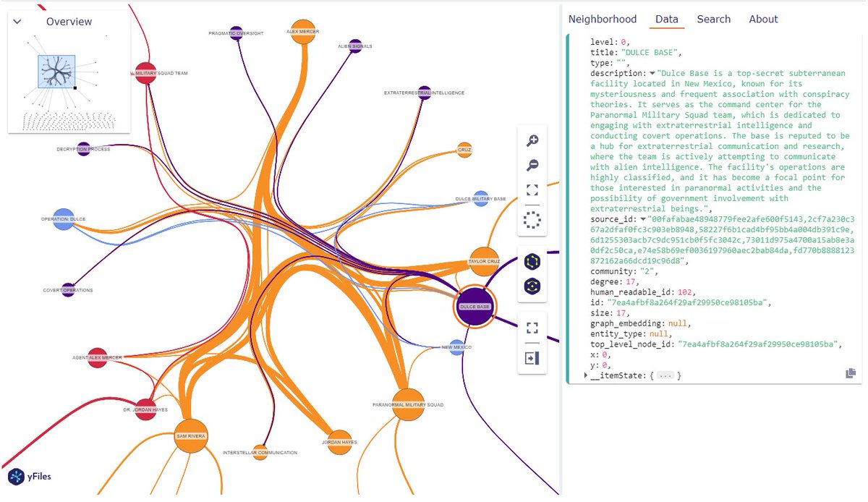
Task: Click the graph_embedding null value
Action: (x=678, y=324)
